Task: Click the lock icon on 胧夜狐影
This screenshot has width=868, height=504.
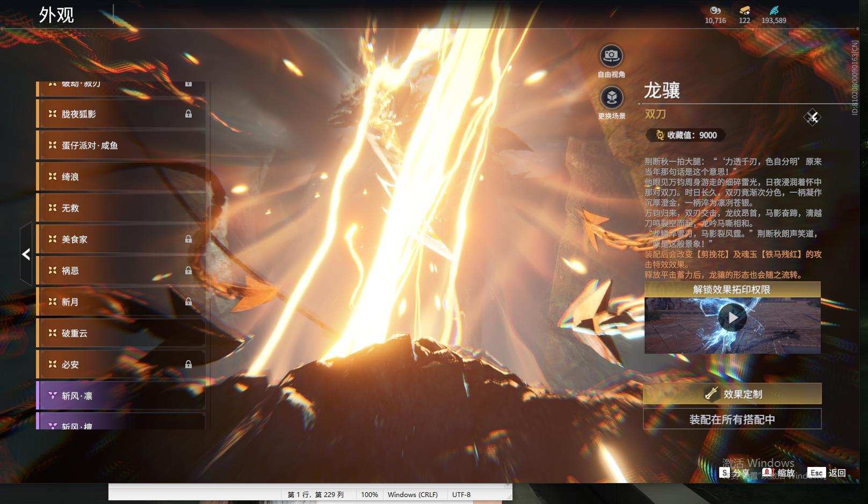Action: [x=189, y=114]
